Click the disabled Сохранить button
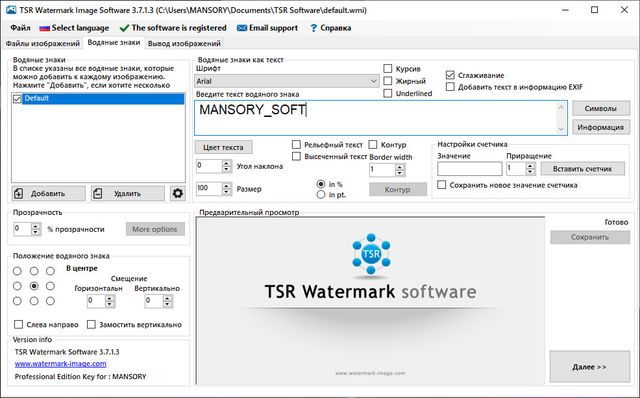The width and height of the screenshot is (640, 398). click(590, 237)
